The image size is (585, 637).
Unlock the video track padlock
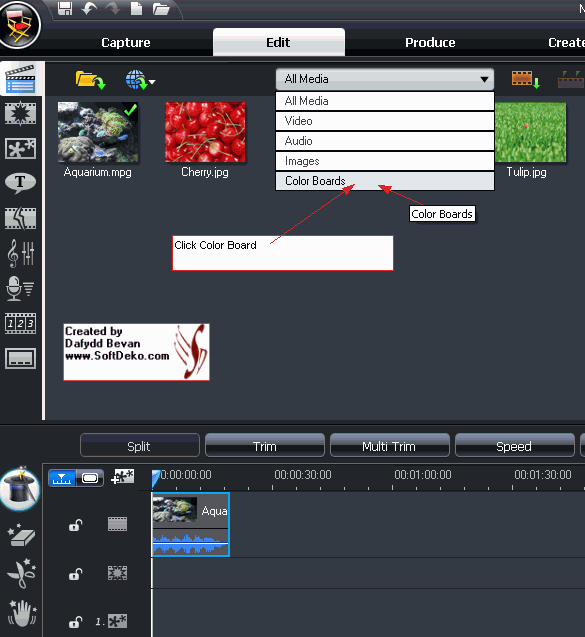76,525
